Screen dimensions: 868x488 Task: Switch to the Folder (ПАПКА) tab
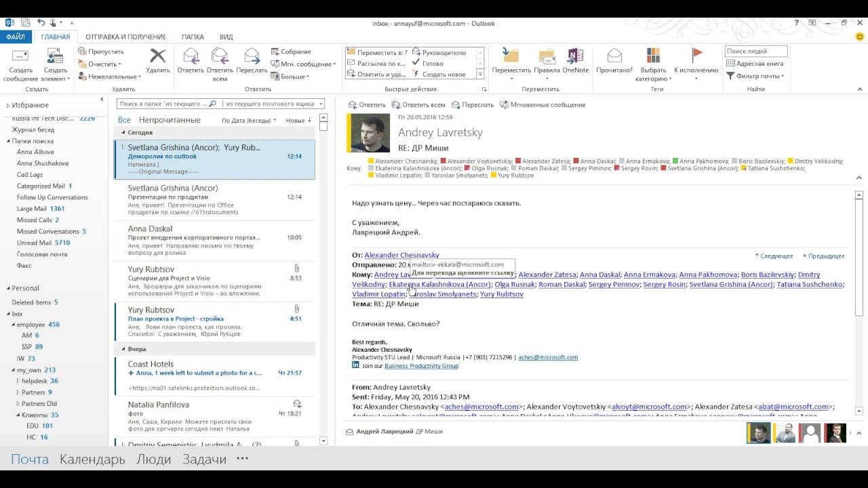pos(193,37)
